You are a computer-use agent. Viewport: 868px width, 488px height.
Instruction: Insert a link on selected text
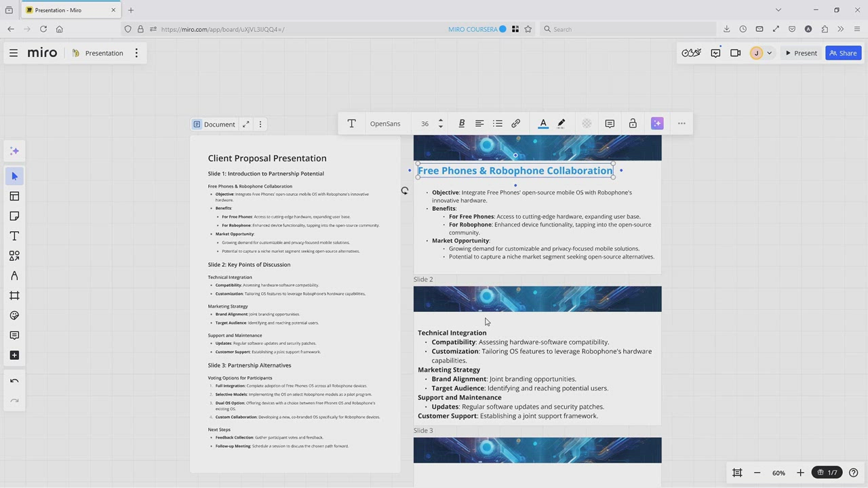[x=515, y=123]
